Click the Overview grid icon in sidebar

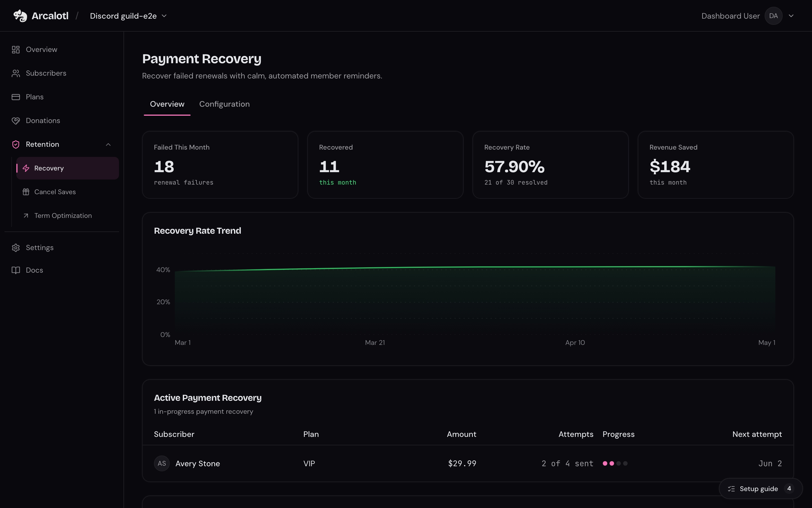point(16,50)
